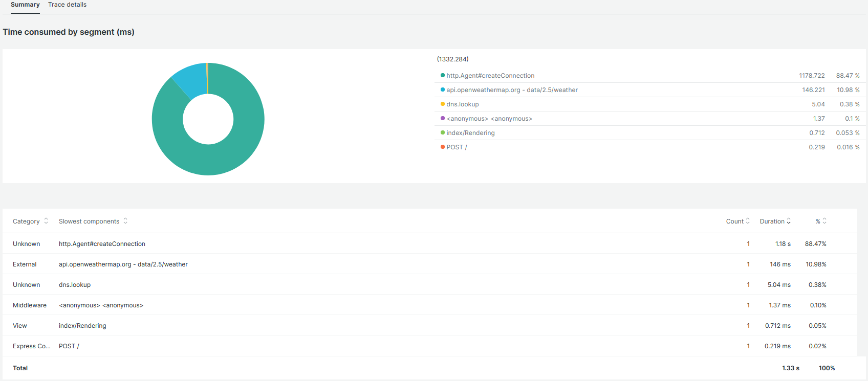The image size is (868, 381).
Task: Click the 1.18 s duration value
Action: click(783, 244)
